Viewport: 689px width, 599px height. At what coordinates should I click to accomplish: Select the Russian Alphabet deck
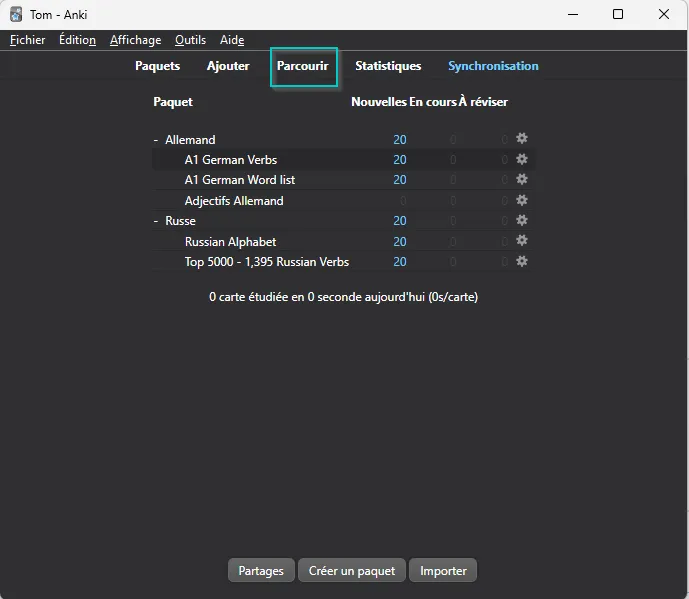click(x=230, y=242)
